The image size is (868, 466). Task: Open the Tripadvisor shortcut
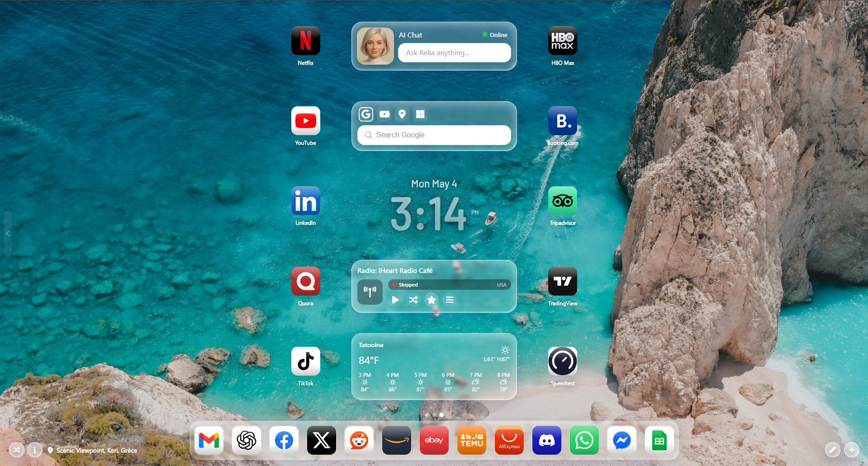pos(562,201)
